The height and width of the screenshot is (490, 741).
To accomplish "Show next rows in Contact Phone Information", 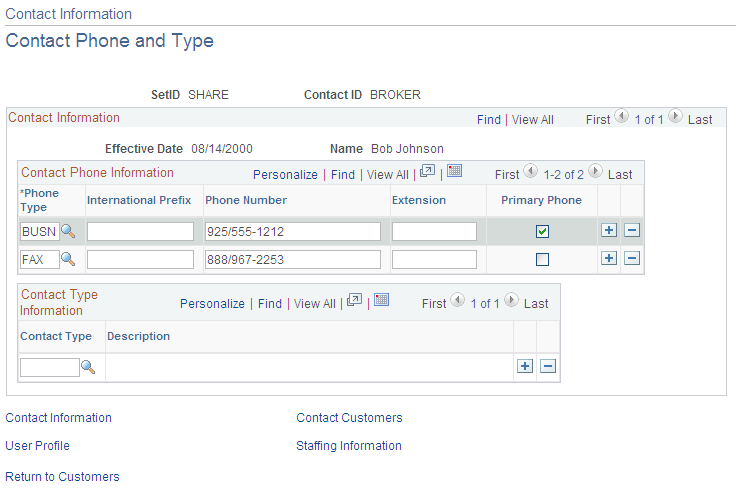I will point(595,171).
